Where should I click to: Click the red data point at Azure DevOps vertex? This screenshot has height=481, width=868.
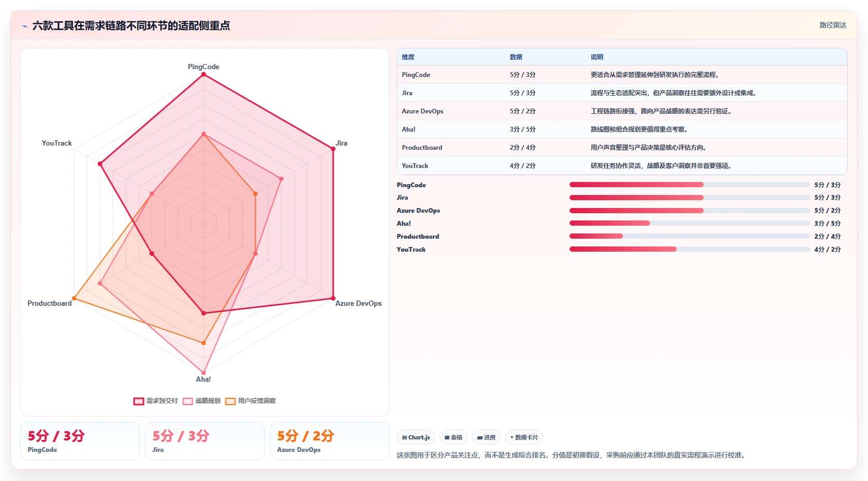pyautogui.click(x=333, y=298)
